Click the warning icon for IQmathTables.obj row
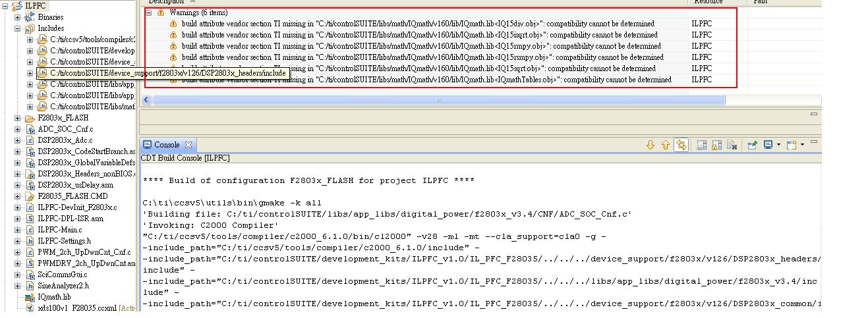This screenshot has height=318, width=868. [x=173, y=80]
